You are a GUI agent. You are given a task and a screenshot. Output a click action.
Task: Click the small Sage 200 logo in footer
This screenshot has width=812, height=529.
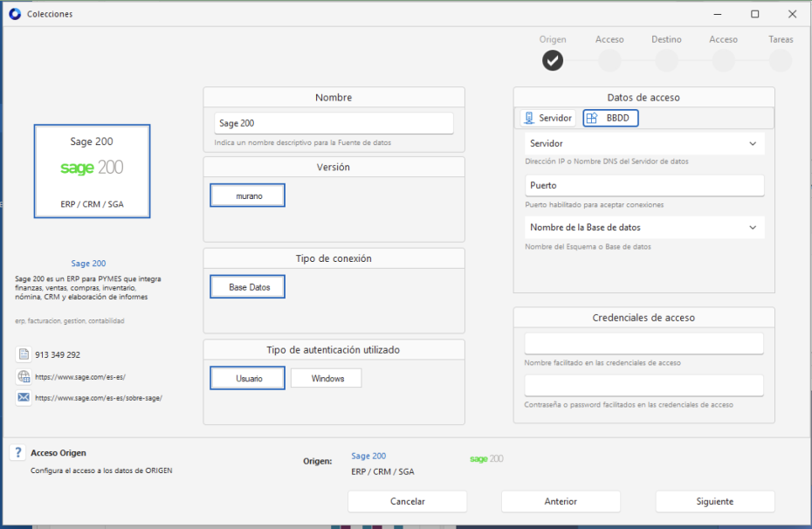(486, 458)
